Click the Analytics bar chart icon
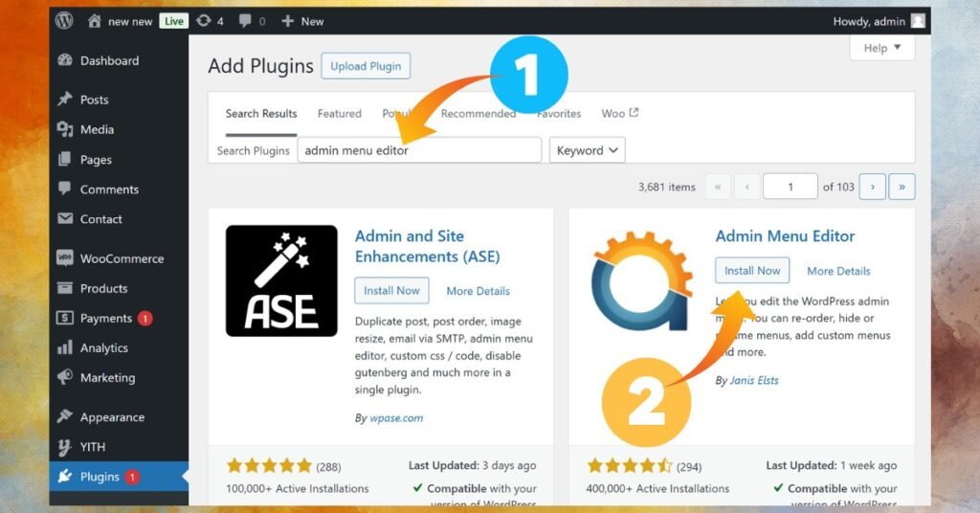Image resolution: width=980 pixels, height=513 pixels. point(65,348)
